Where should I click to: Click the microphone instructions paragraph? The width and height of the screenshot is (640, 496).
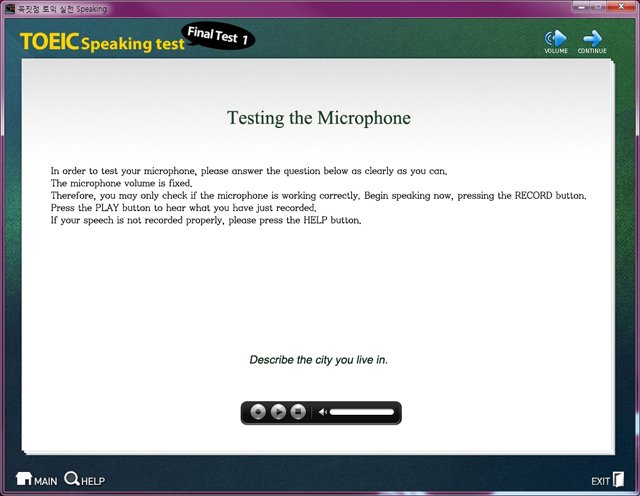pyautogui.click(x=318, y=195)
